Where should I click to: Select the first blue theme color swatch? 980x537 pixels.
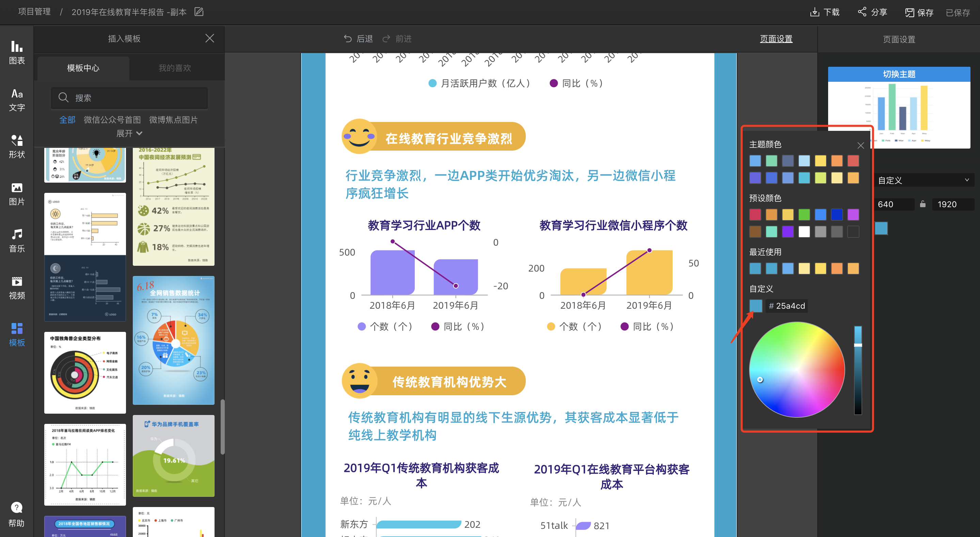pyautogui.click(x=755, y=160)
